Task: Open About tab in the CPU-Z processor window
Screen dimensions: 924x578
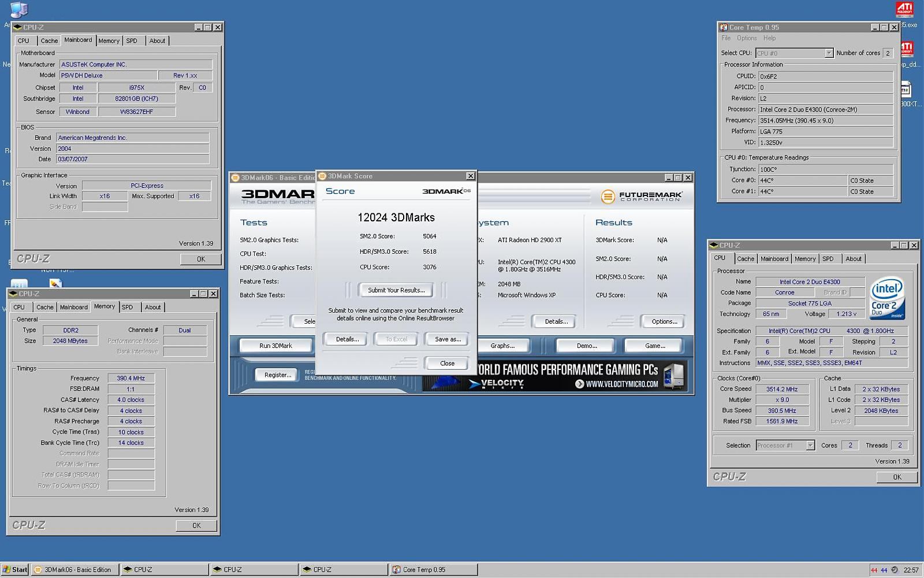Action: point(853,259)
